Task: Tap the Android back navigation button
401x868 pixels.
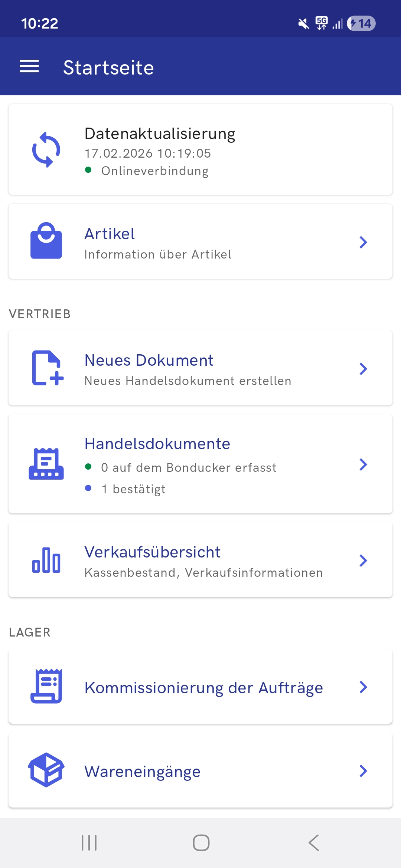Action: point(314,843)
